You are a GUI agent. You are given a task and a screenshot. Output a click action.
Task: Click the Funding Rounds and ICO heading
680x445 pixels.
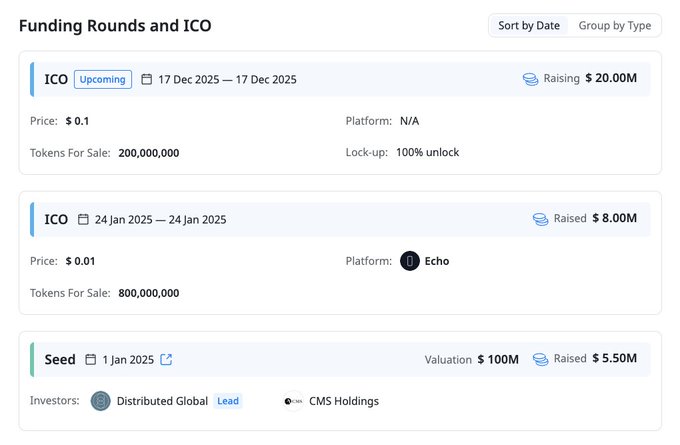[x=115, y=25]
